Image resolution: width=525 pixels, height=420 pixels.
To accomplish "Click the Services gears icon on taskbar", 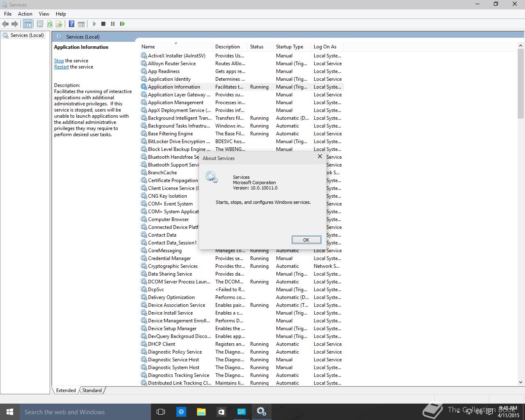I will click(261, 412).
